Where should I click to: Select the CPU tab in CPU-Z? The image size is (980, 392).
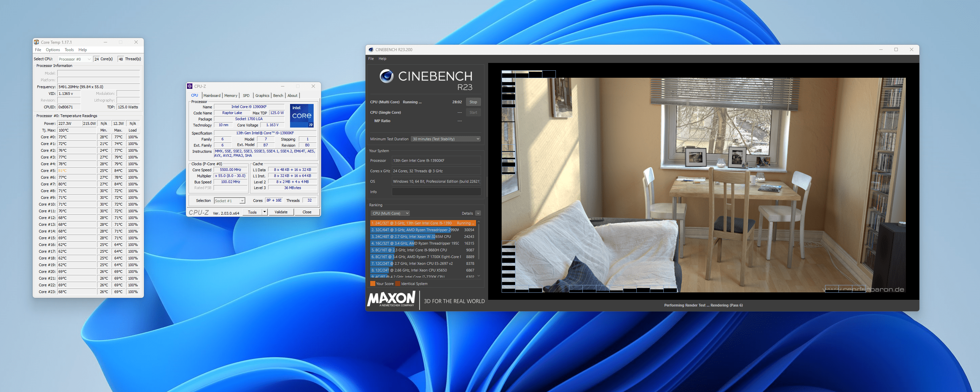pos(194,95)
